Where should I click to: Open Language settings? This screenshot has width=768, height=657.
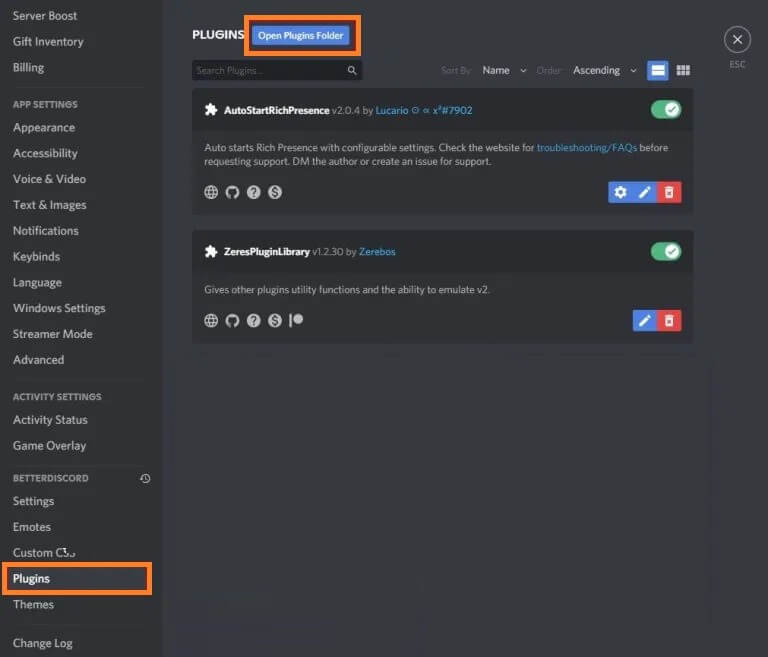(x=37, y=283)
